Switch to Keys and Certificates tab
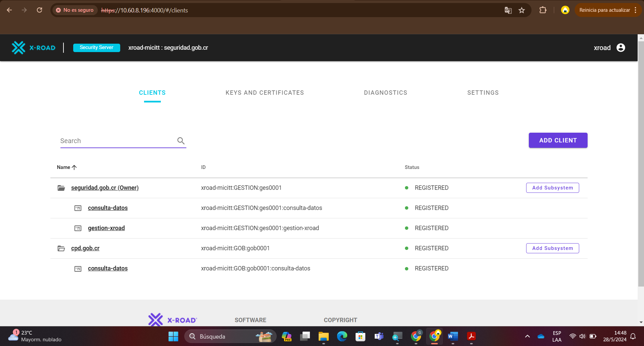This screenshot has width=644, height=346. (x=265, y=93)
